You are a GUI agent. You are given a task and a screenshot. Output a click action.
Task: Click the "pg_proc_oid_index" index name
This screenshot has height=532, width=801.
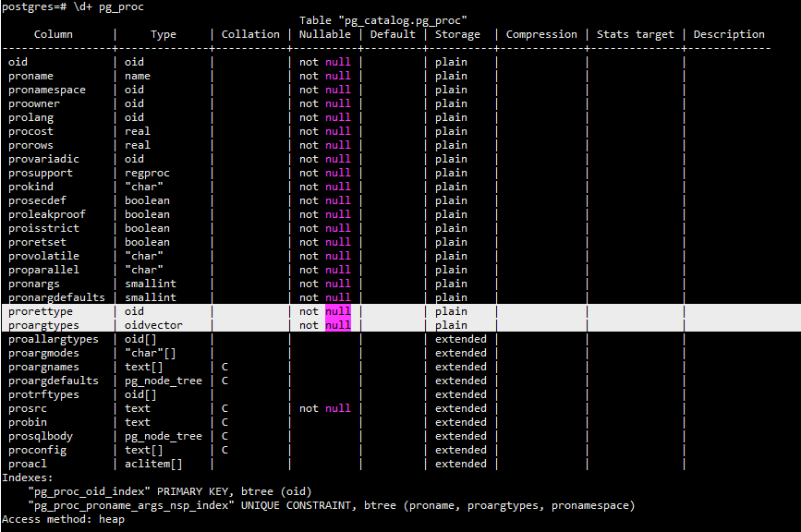click(x=89, y=491)
